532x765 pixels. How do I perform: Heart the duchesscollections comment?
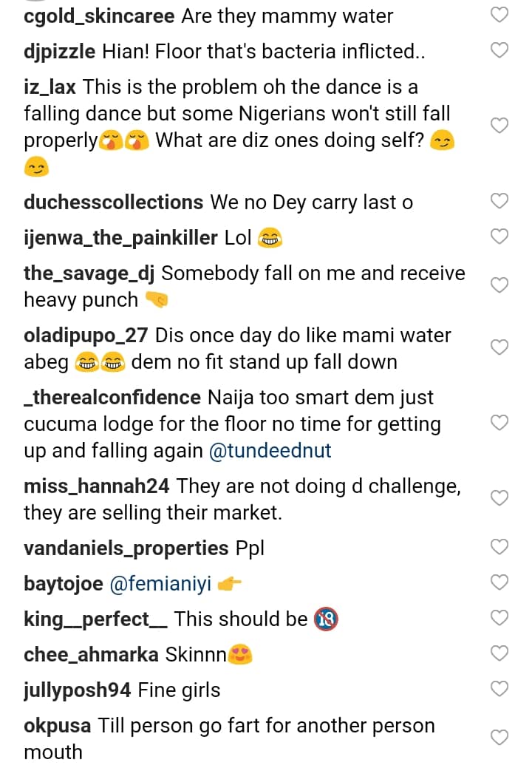pyautogui.click(x=500, y=201)
